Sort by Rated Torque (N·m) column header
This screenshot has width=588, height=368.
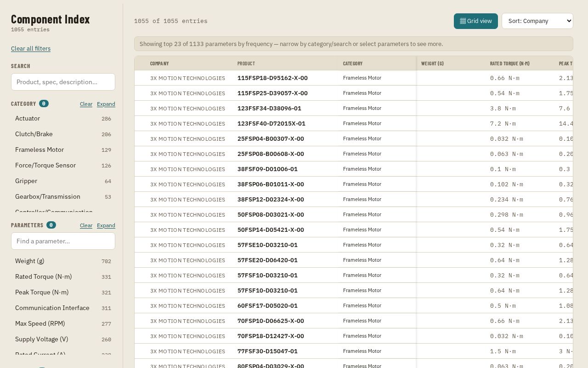coord(510,63)
